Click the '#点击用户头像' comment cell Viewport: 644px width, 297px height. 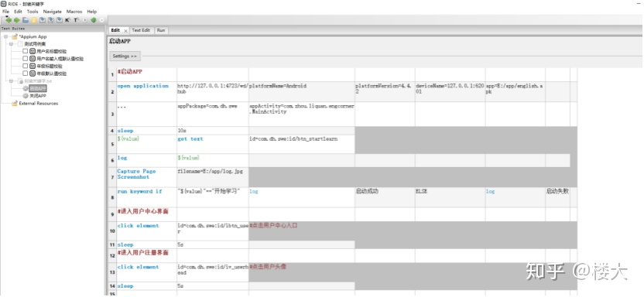point(302,272)
